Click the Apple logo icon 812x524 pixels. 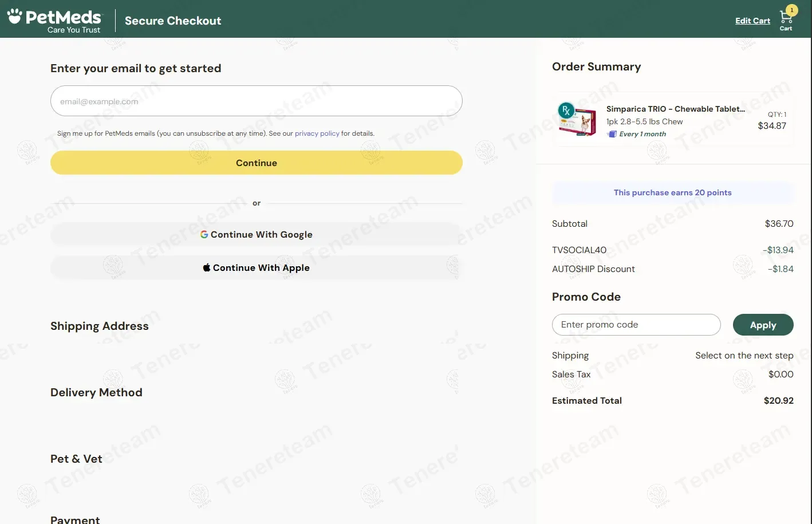click(x=207, y=267)
